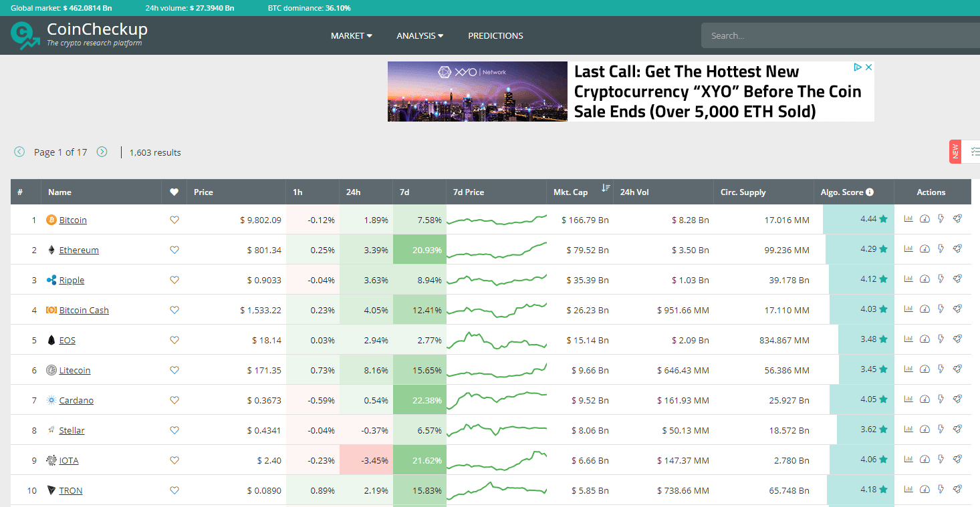
Task: Expand the ANALYSIS dropdown menu
Action: coord(420,36)
